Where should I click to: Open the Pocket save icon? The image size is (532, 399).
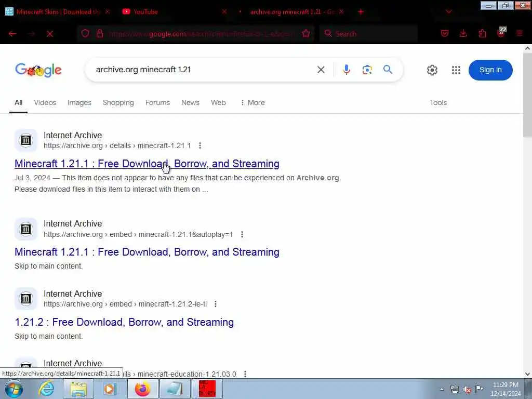tap(445, 33)
